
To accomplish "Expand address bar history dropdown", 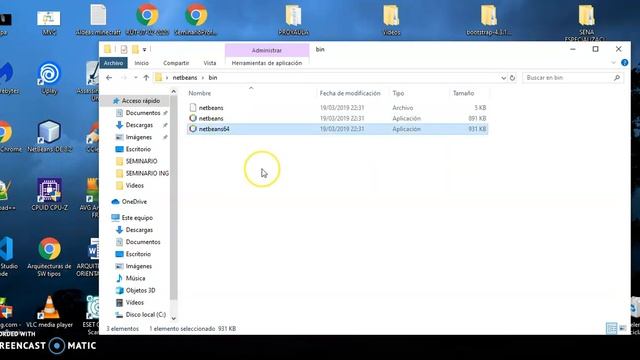I will coord(503,78).
